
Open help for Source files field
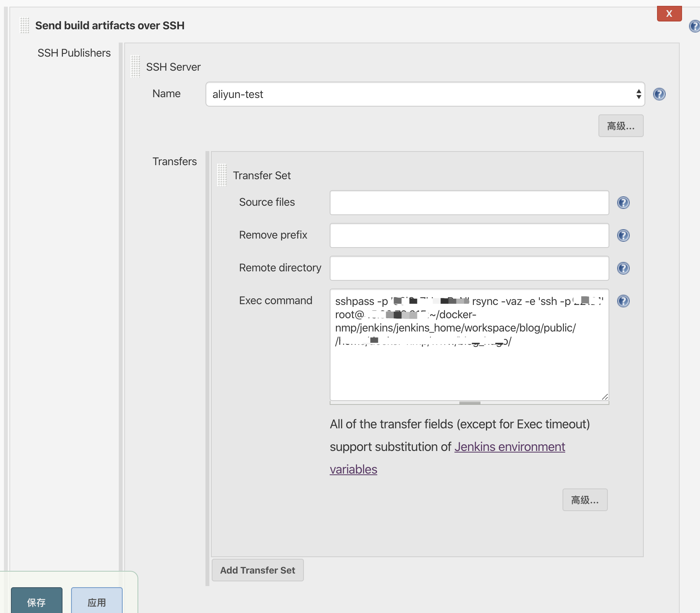623,203
